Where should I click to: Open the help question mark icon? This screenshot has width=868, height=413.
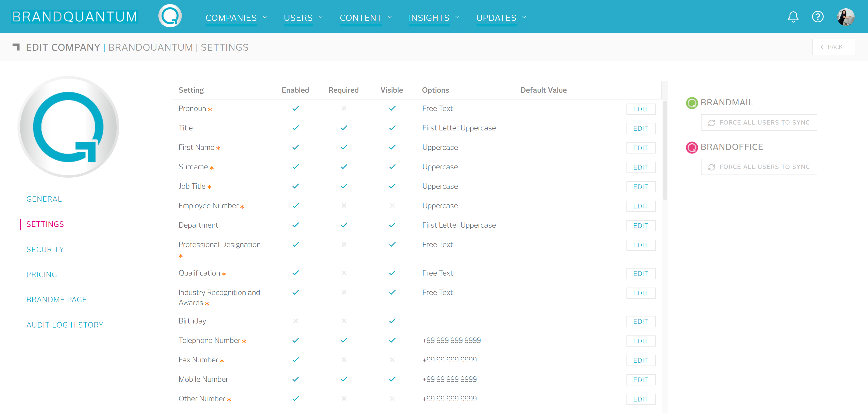point(818,17)
